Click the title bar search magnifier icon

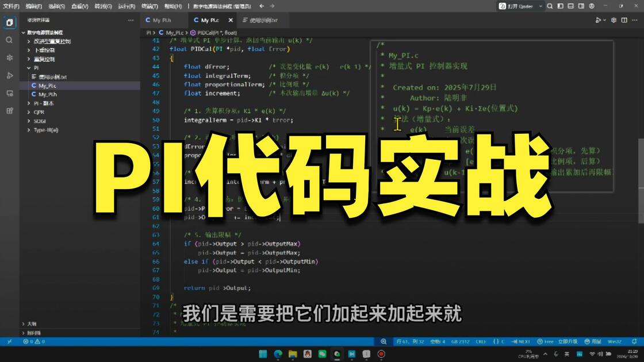[x=550, y=6]
